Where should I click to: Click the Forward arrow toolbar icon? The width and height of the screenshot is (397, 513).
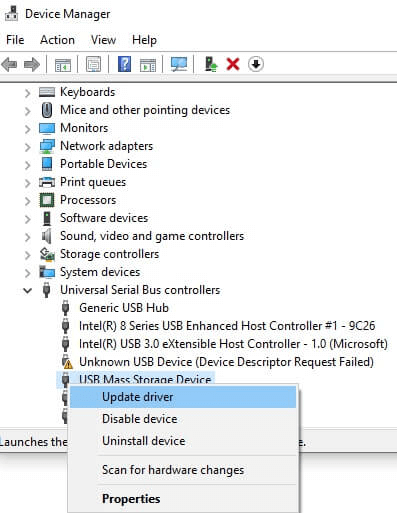coord(32,64)
